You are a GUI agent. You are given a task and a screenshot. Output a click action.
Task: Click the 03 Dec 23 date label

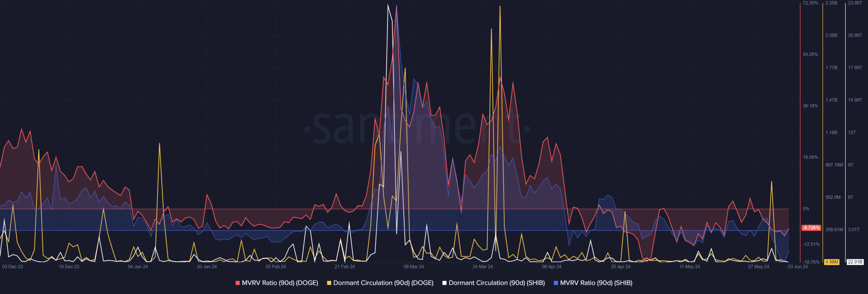coord(13,267)
